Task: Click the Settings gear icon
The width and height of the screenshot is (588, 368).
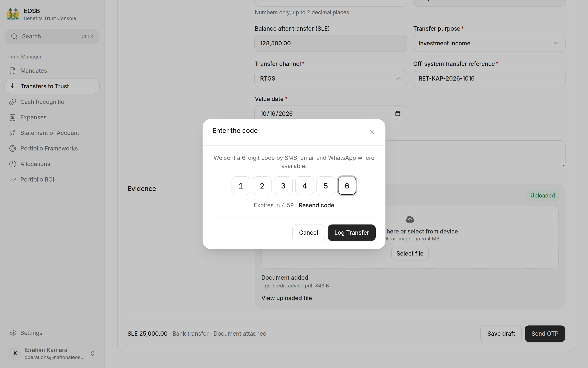Action: (x=13, y=333)
